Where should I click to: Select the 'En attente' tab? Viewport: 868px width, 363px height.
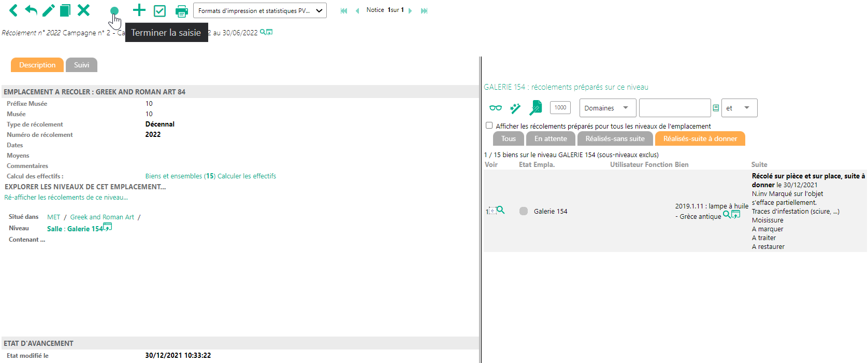[551, 138]
